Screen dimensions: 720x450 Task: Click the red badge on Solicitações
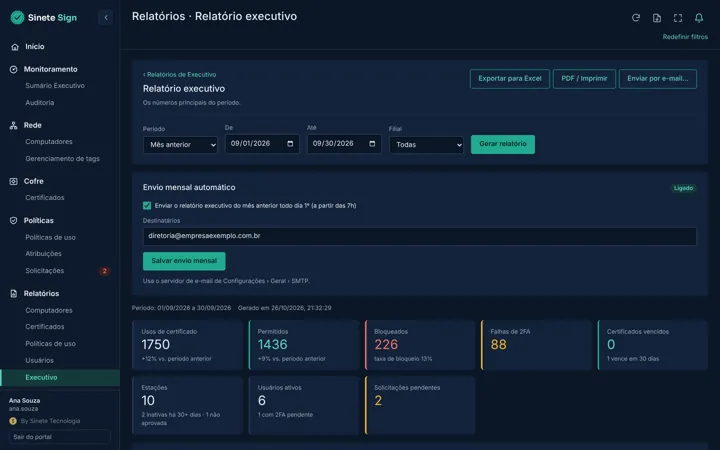tap(105, 271)
